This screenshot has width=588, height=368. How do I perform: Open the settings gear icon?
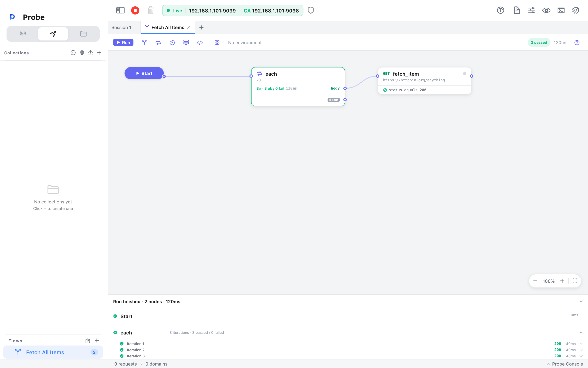tap(576, 10)
